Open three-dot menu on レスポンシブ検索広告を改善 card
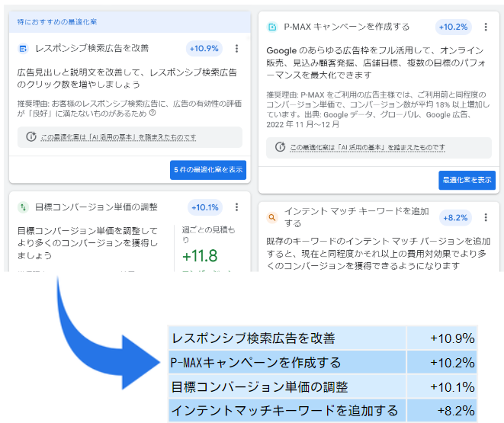This screenshot has width=504, height=423. [236, 49]
